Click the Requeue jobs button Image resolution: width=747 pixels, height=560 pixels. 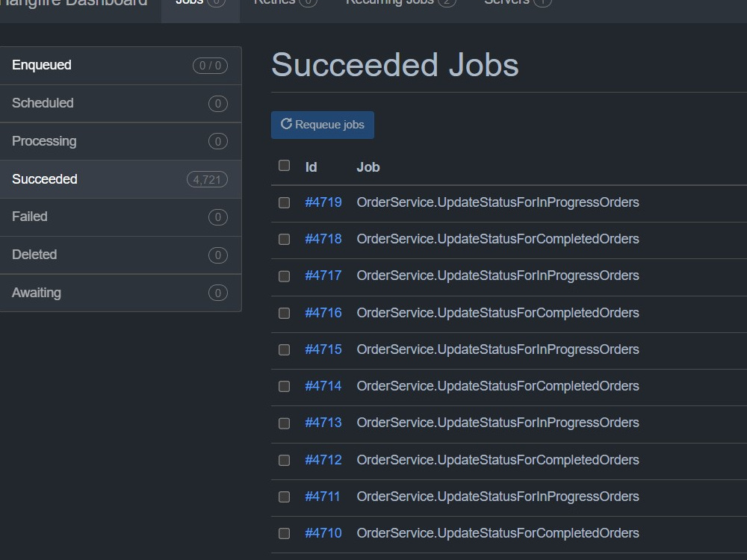coord(323,125)
